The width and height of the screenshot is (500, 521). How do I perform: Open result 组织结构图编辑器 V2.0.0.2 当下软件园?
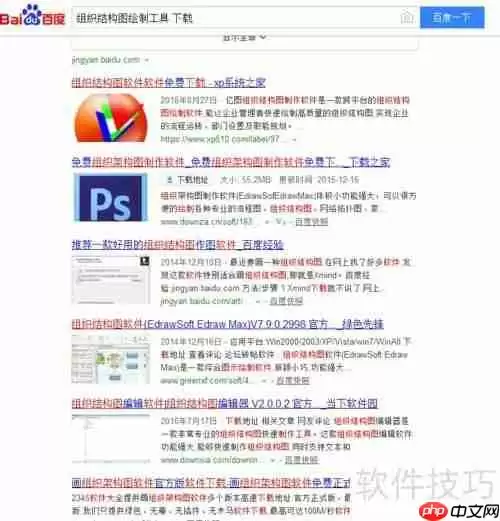[x=225, y=404]
